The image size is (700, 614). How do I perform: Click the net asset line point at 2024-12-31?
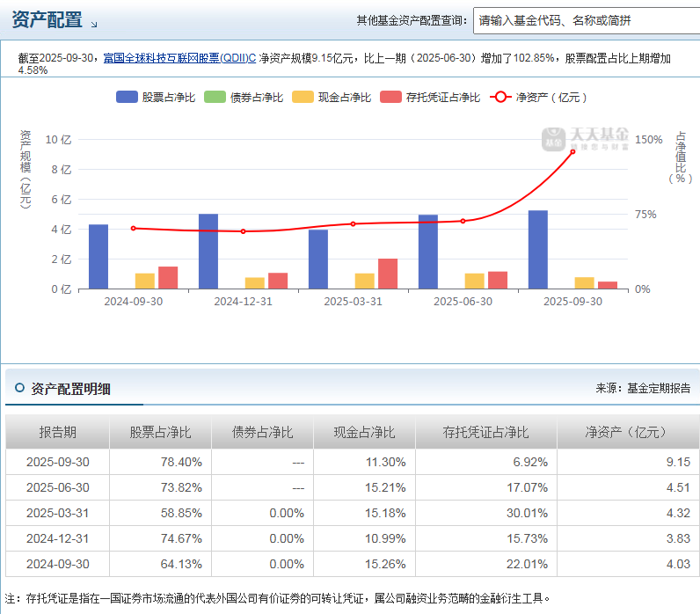click(243, 231)
